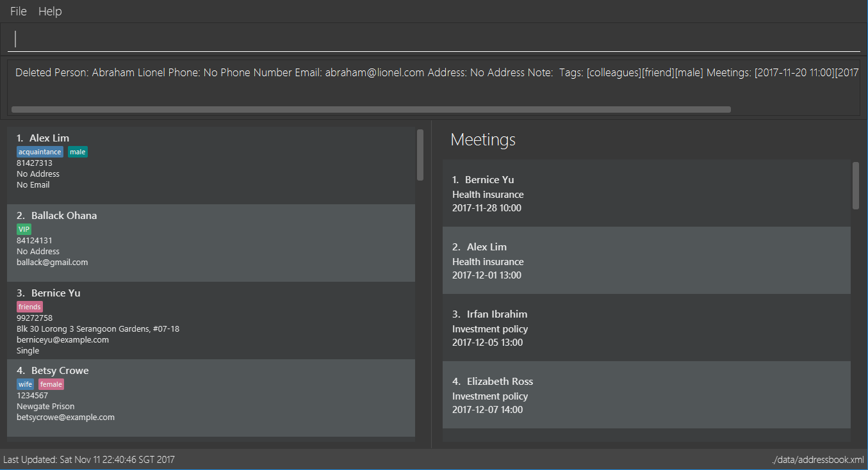Click meeting time 2017-12-01 13:00
The height and width of the screenshot is (470, 868).
tap(487, 275)
